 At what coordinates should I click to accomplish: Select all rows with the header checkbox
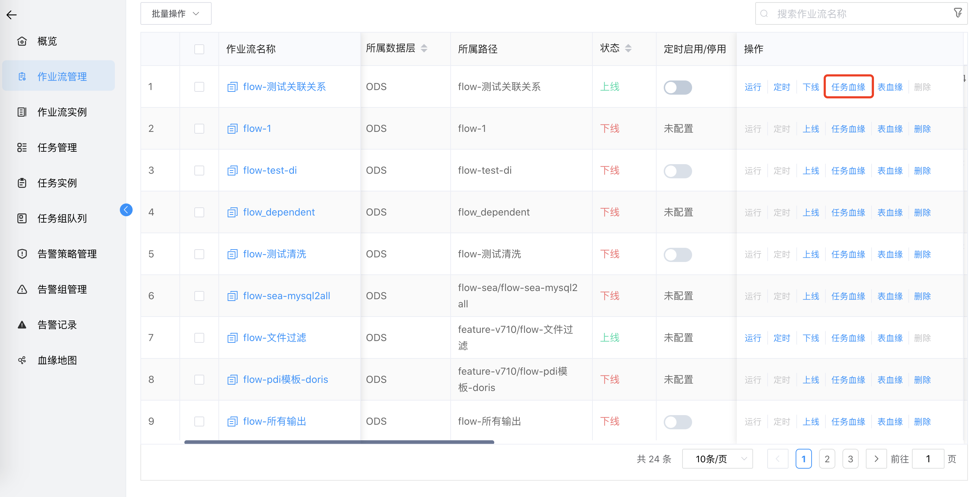pos(199,49)
